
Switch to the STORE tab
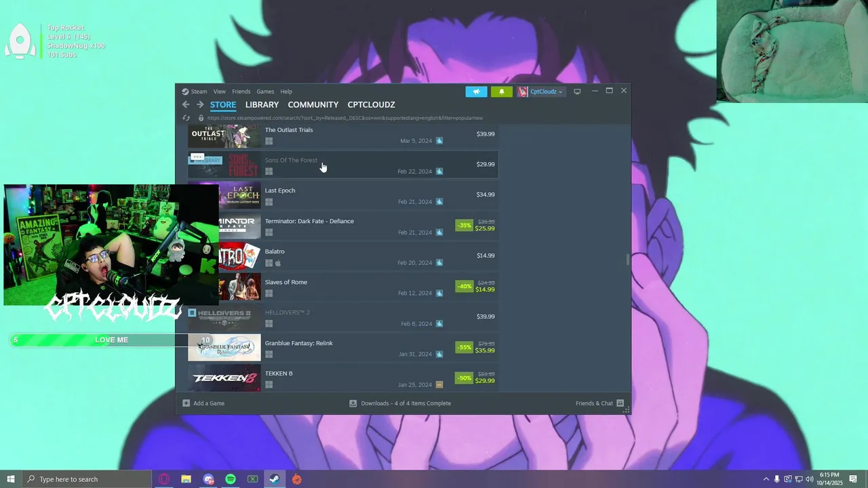click(223, 104)
